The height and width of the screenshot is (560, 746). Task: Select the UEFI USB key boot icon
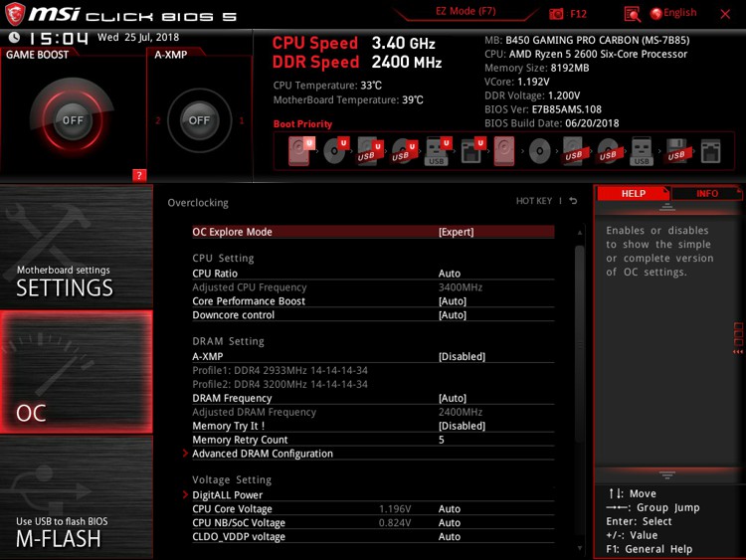[x=438, y=151]
